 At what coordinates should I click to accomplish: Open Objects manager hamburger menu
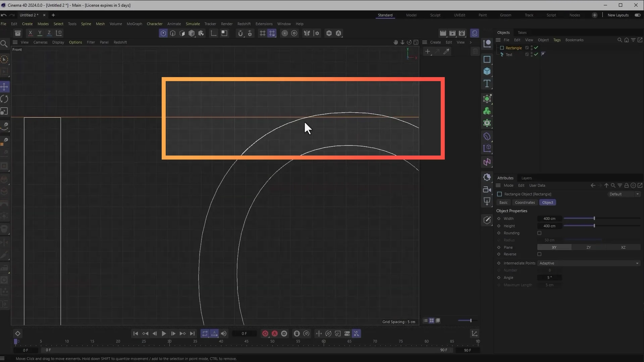[x=498, y=40]
